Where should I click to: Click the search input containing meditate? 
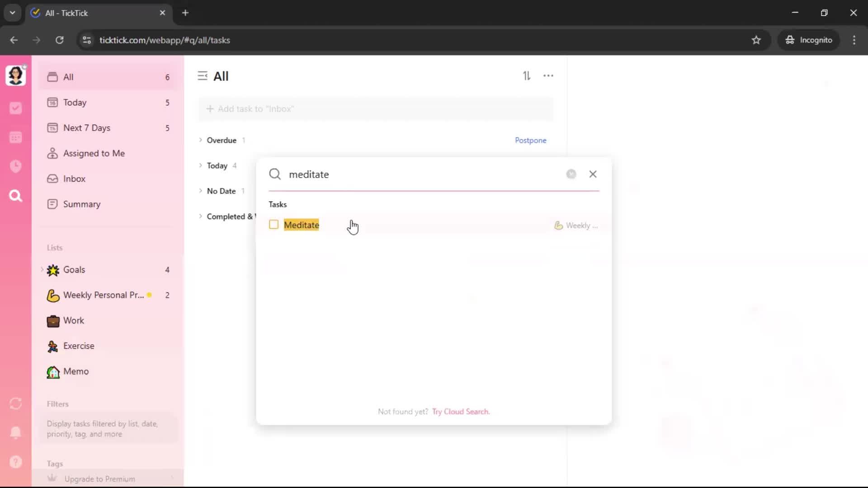(x=420, y=174)
